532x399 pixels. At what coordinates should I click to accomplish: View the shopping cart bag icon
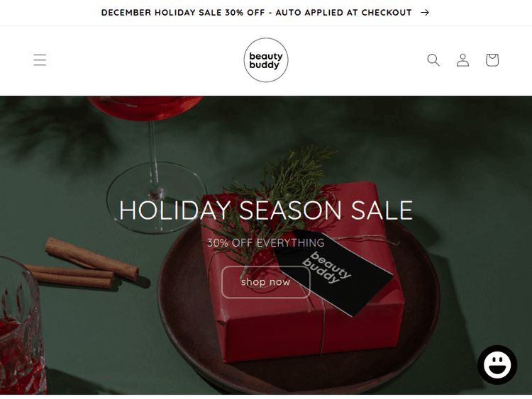(x=492, y=60)
